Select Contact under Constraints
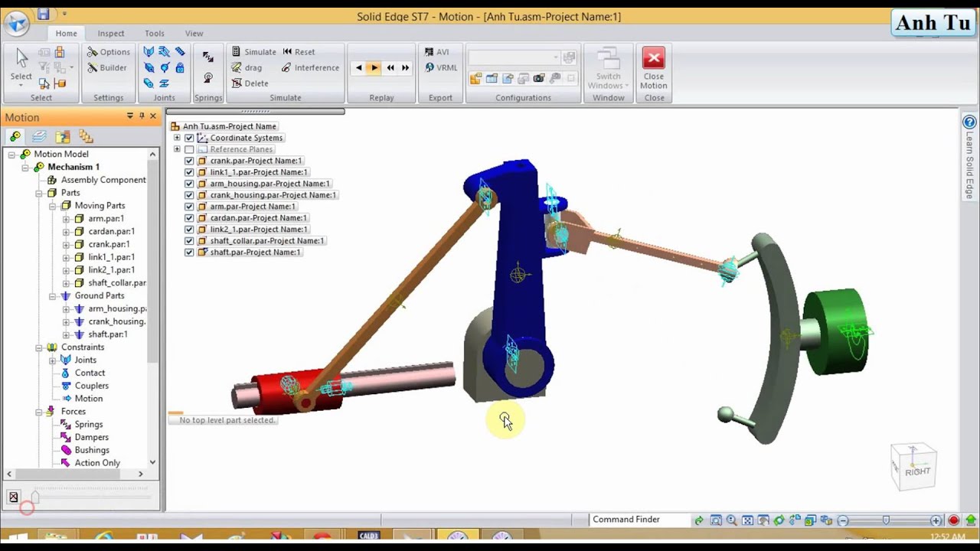The width and height of the screenshot is (980, 551). coord(90,373)
